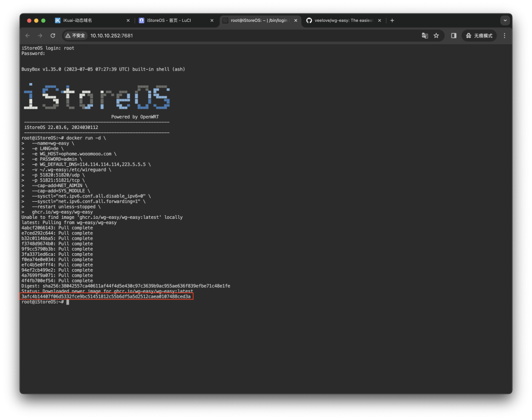Click the yellow minimize window button
532x420 pixels.
tap(36, 21)
